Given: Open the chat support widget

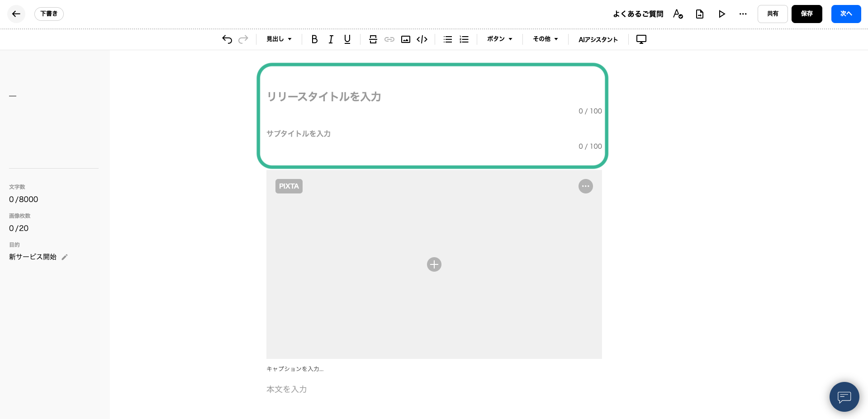Looking at the screenshot, I should 844,397.
